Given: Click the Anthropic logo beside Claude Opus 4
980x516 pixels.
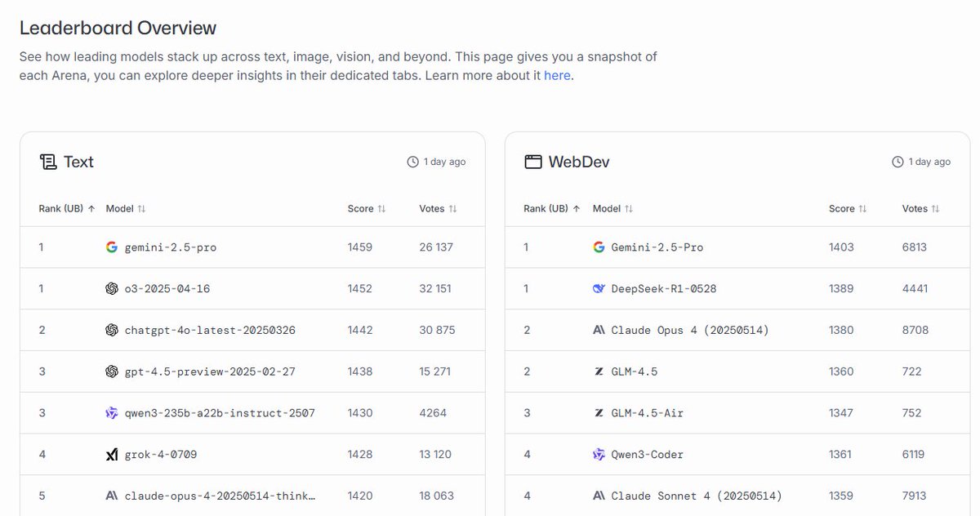Looking at the screenshot, I should click(x=599, y=330).
